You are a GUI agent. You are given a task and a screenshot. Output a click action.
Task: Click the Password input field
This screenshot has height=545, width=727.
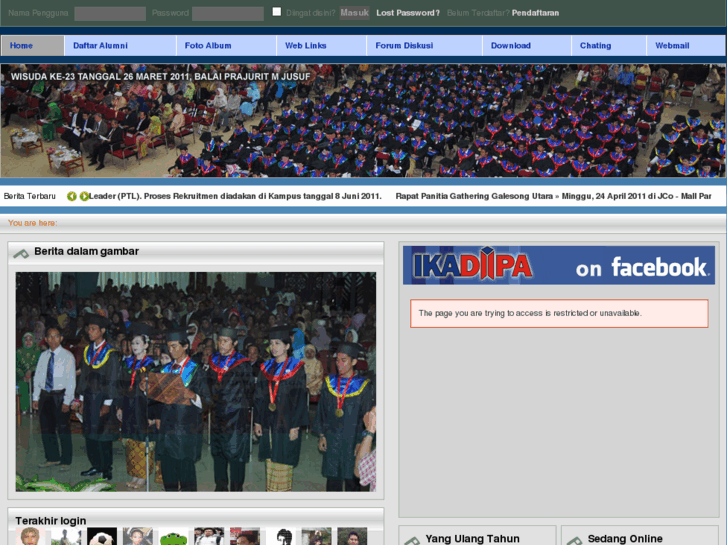click(227, 13)
